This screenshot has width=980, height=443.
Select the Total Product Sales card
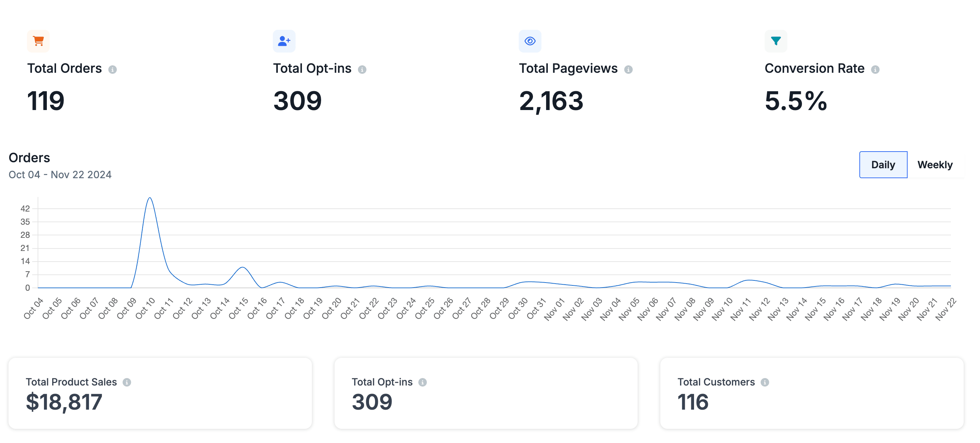(x=160, y=393)
